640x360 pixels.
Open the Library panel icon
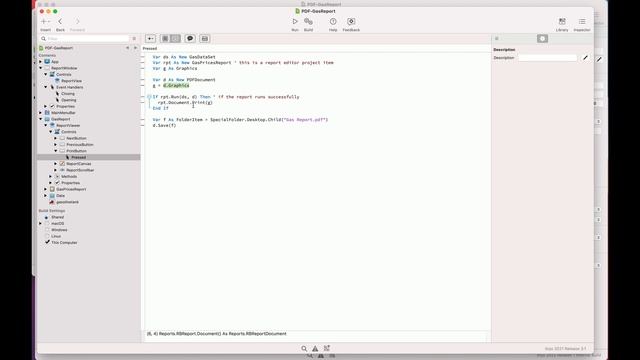(562, 22)
